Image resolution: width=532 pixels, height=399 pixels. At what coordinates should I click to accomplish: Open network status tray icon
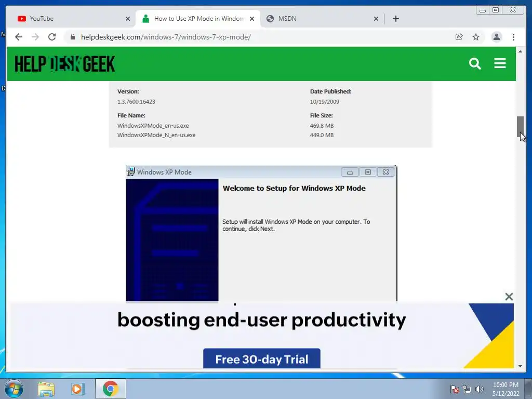coord(467,389)
